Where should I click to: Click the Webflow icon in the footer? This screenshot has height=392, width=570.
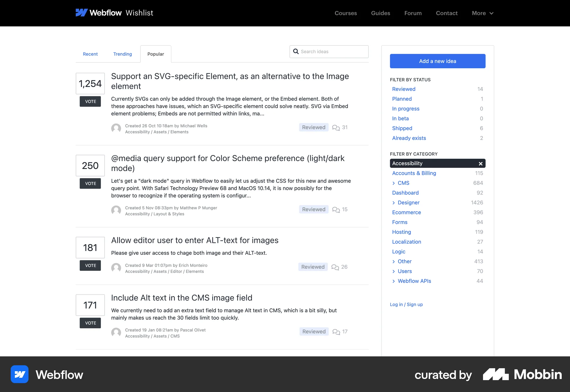click(20, 374)
